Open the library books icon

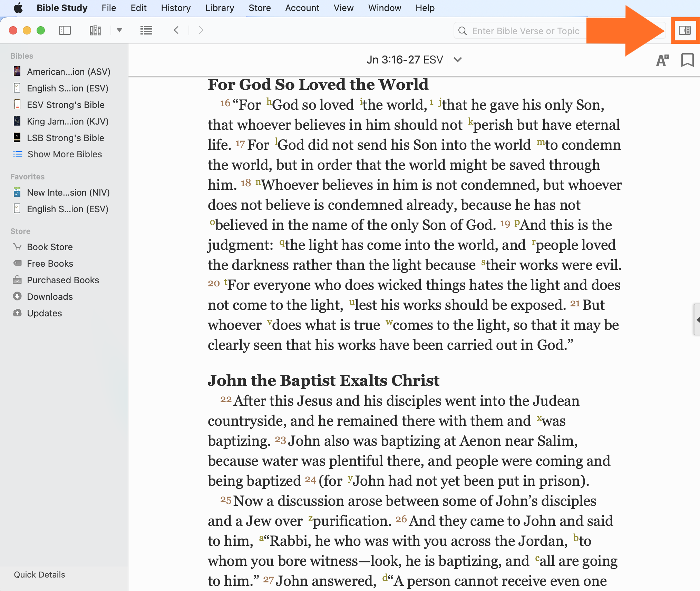pyautogui.click(x=95, y=30)
